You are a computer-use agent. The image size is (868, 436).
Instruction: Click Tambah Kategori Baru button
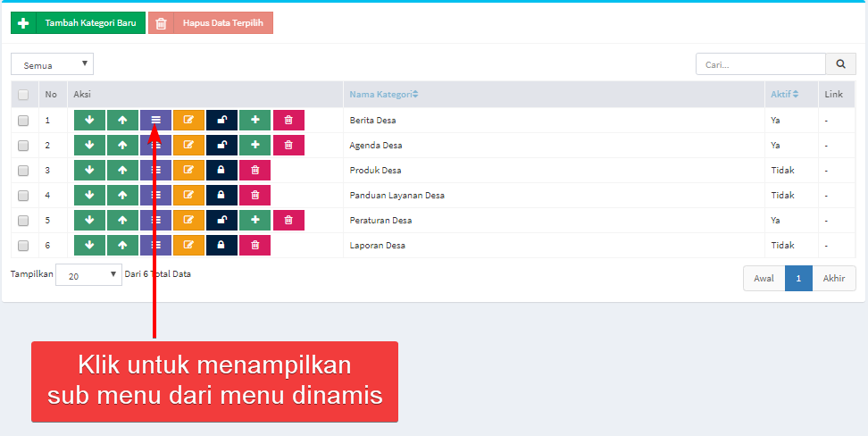pos(78,23)
